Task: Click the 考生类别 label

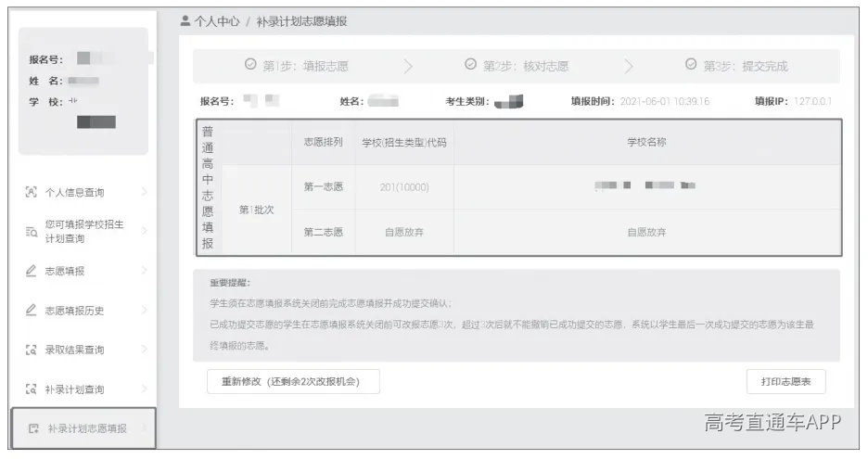Action: coord(467,101)
